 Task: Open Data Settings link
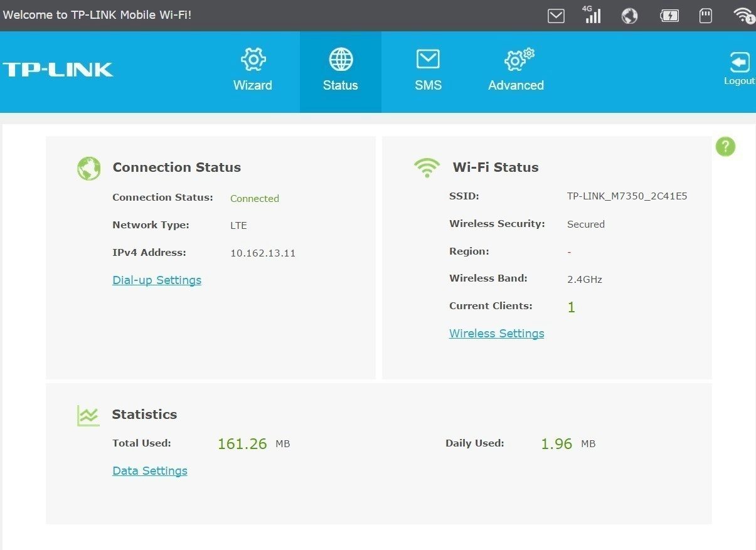point(150,471)
